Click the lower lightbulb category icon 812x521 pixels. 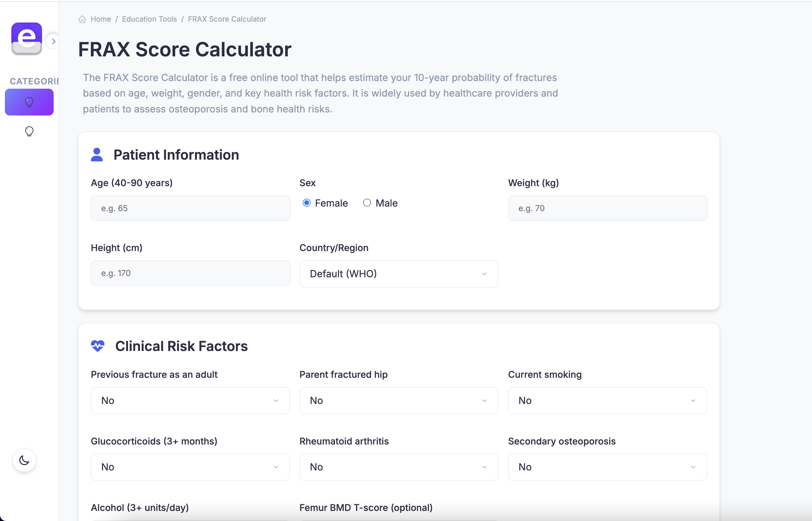(29, 132)
